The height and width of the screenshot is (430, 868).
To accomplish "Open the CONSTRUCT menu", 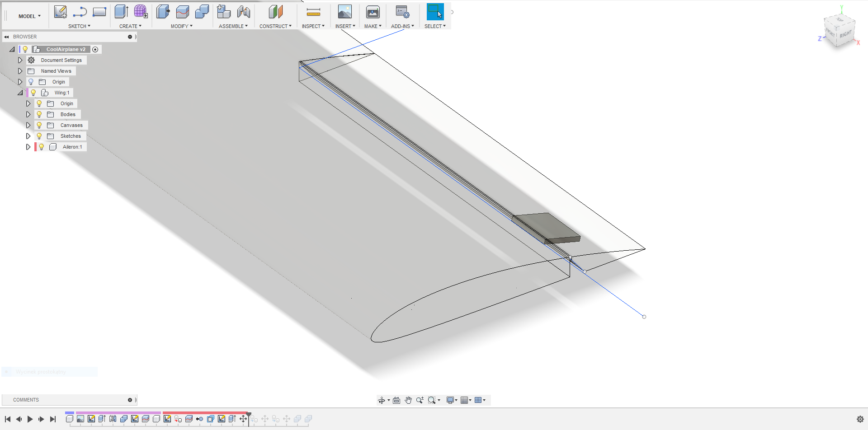I will point(275,26).
